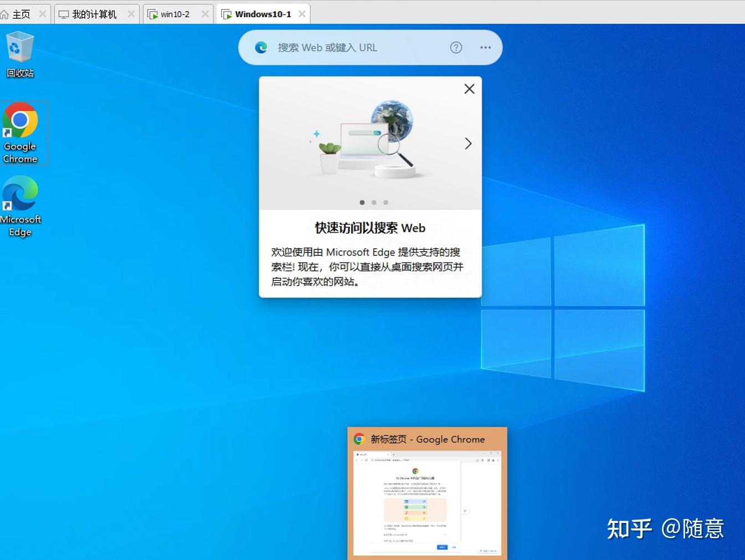
Task: Click the VM status icon on the Windows10-1 tab
Action: [227, 14]
